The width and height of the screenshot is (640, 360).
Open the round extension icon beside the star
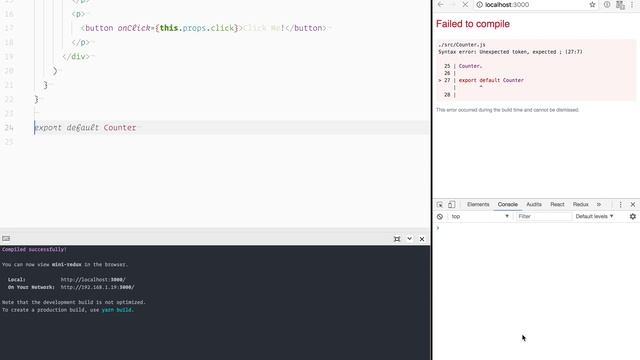(607, 4)
